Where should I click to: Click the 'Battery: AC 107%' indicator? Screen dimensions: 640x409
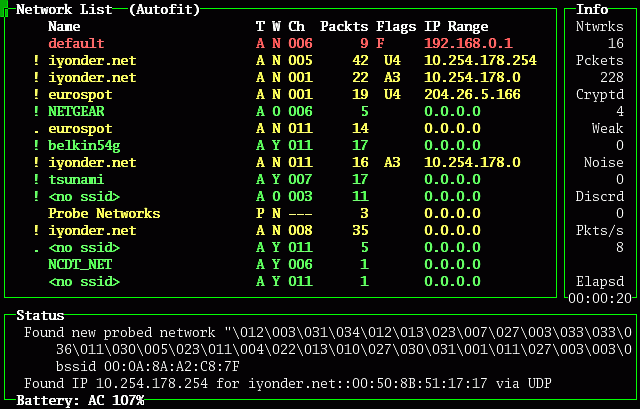pyautogui.click(x=80, y=401)
